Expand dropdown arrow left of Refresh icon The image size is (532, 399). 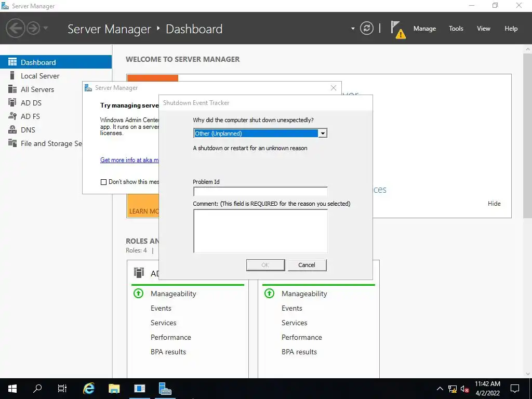coord(353,29)
